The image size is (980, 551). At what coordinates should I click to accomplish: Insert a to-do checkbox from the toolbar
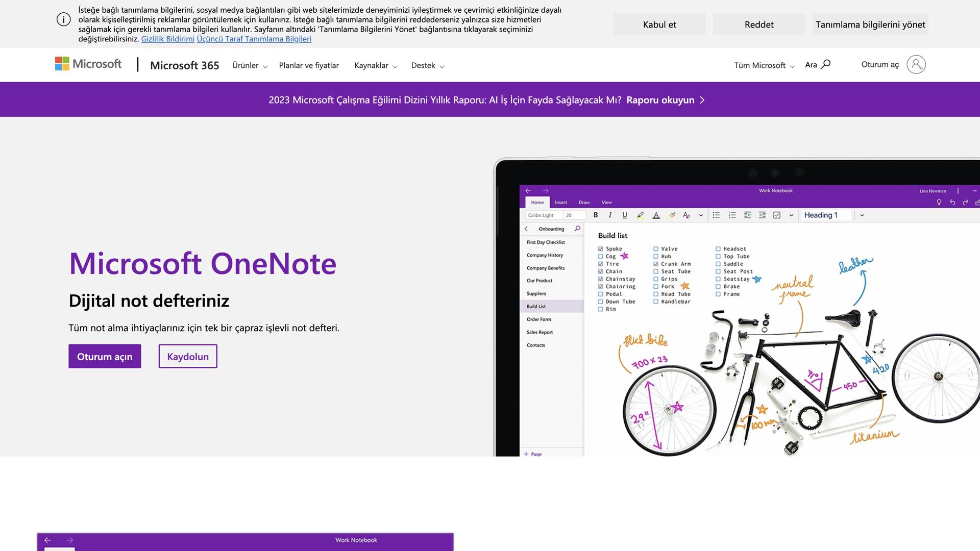point(777,215)
